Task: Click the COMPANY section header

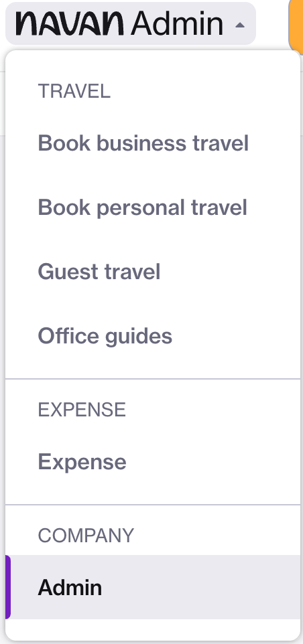Action: (x=86, y=536)
